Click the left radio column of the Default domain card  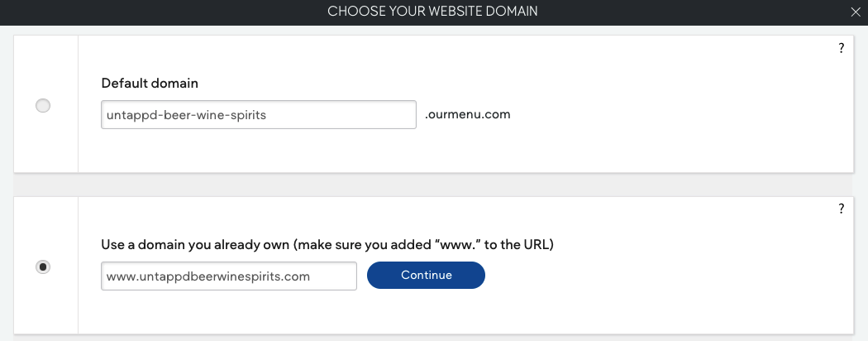click(x=46, y=104)
